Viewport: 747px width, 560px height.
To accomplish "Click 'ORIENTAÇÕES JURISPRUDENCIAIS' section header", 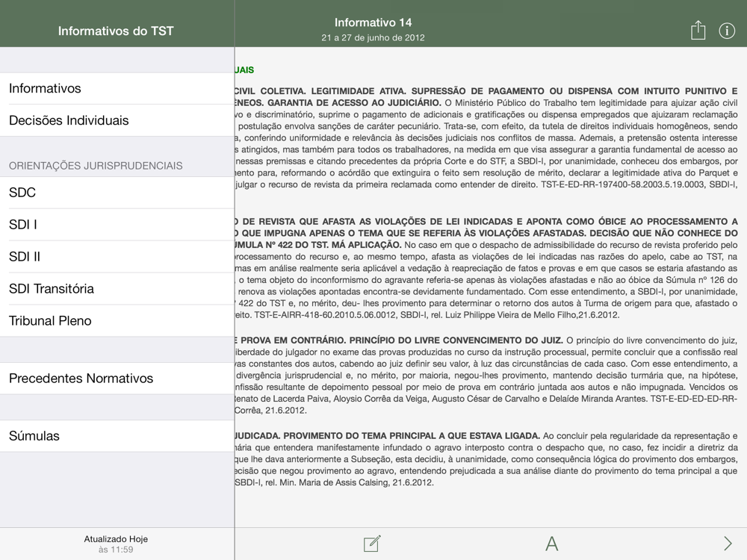I will [96, 166].
